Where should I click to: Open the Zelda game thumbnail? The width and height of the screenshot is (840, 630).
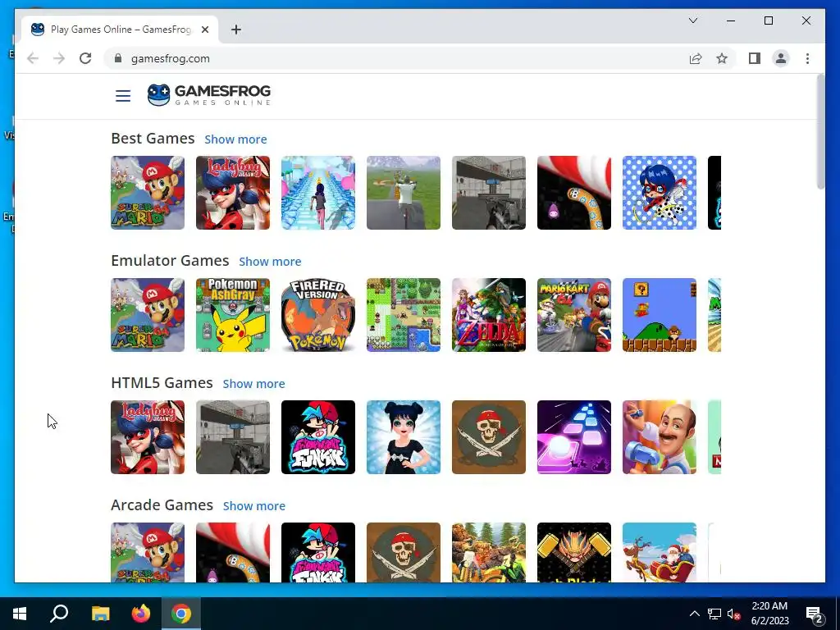pyautogui.click(x=489, y=315)
